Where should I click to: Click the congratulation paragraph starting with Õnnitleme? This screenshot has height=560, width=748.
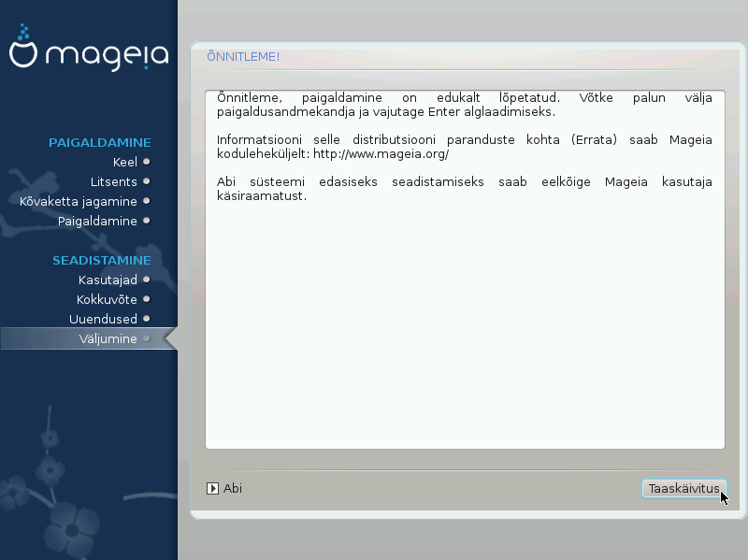(464, 105)
